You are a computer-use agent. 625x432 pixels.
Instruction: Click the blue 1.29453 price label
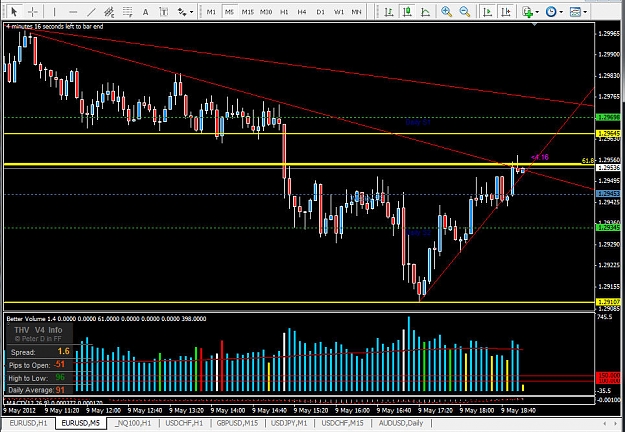pyautogui.click(x=609, y=194)
